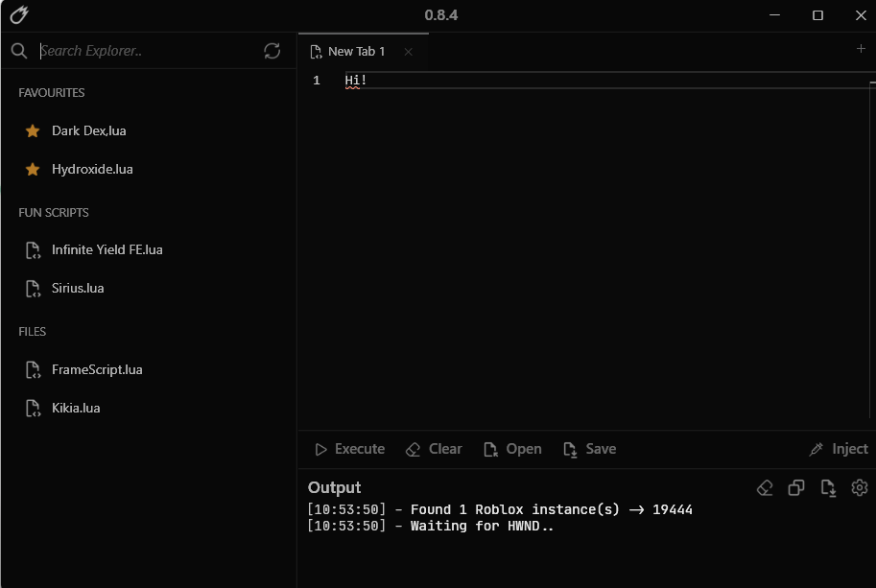This screenshot has height=588, width=876.
Task: Click the 0.8.4 version title
Action: tap(440, 15)
